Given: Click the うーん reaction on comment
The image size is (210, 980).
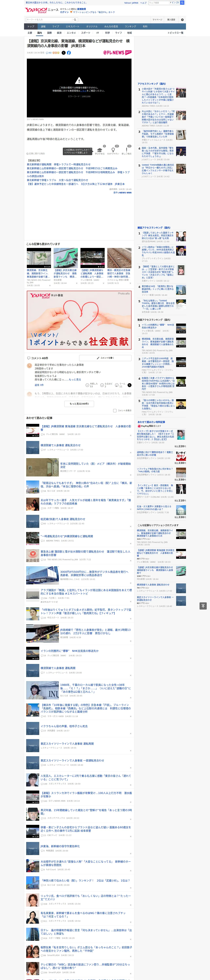Looking at the screenshot, I should [120, 385].
